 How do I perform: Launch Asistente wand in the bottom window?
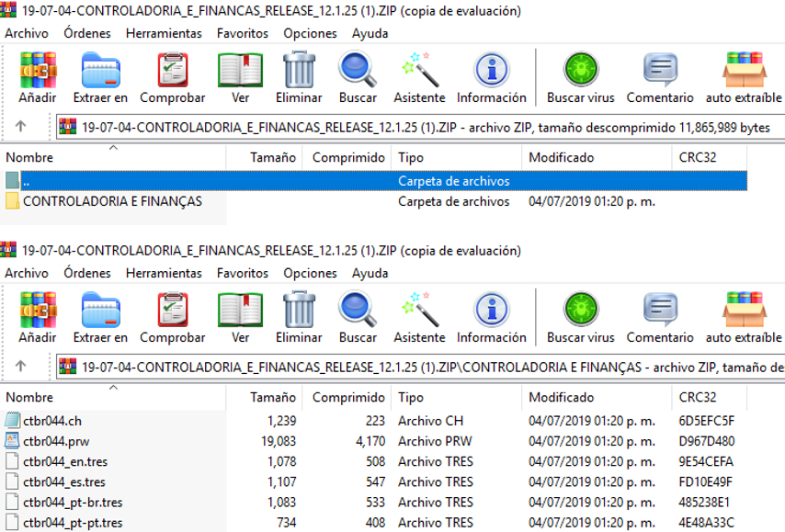tap(419, 311)
